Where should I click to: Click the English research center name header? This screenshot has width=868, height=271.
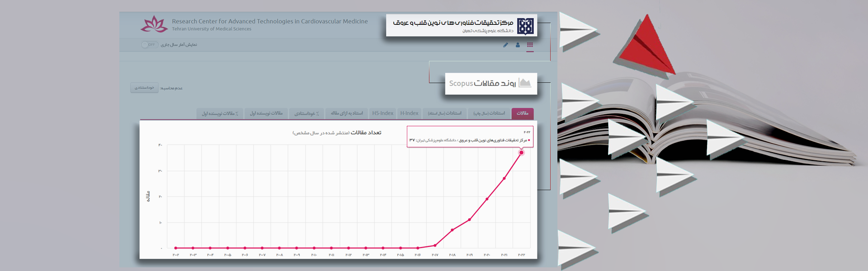[x=270, y=21]
